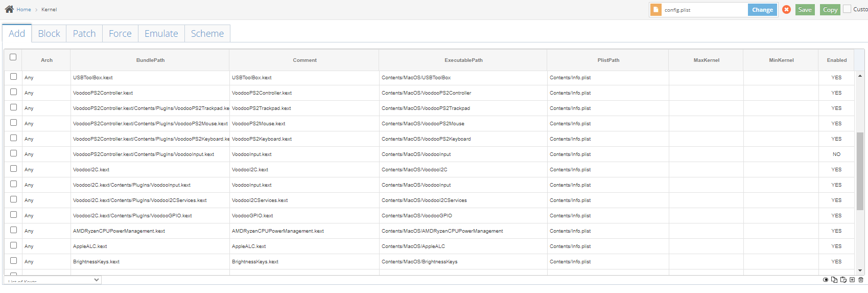868x293 pixels.
Task: Select the AppleALC.kext row checkbox
Action: tap(14, 245)
